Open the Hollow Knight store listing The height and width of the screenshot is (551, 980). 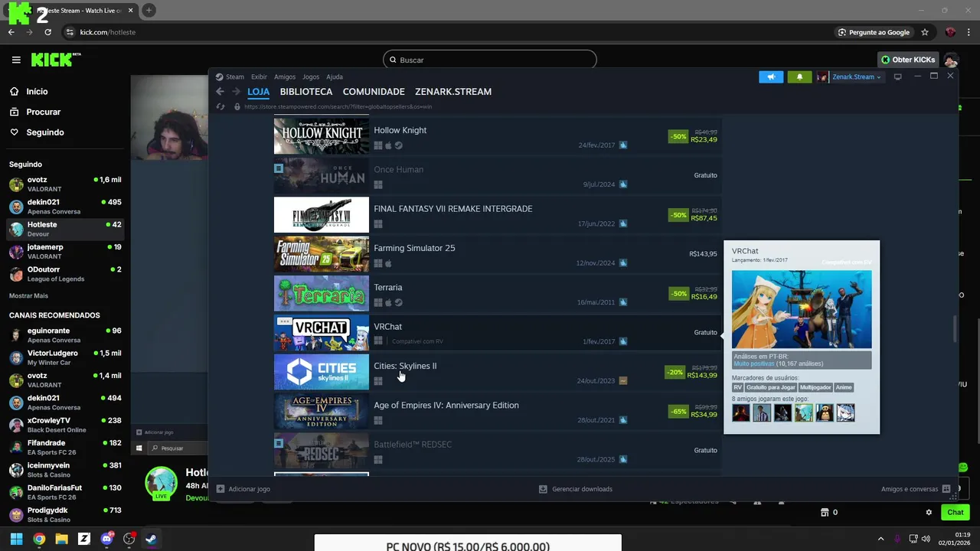click(496, 136)
